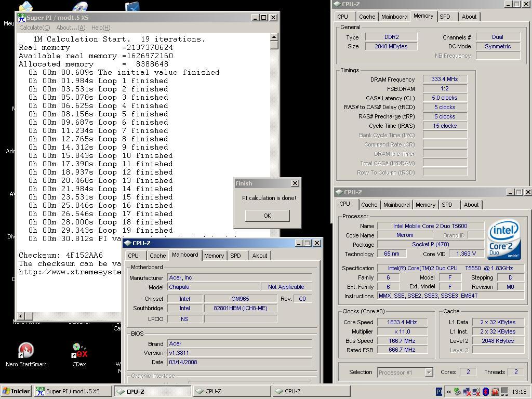The image size is (532, 399).
Task: Click the Super PI icon on the taskbar button
Action: 40,391
